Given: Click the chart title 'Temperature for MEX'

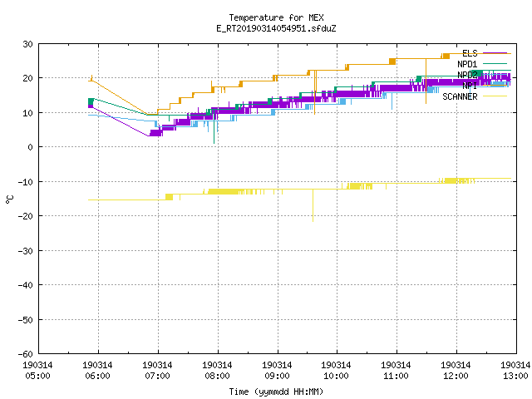Looking at the screenshot, I should 276,17.
